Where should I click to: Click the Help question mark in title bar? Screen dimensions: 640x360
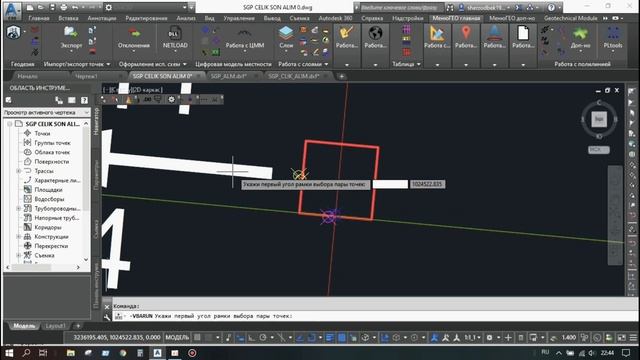pos(551,7)
